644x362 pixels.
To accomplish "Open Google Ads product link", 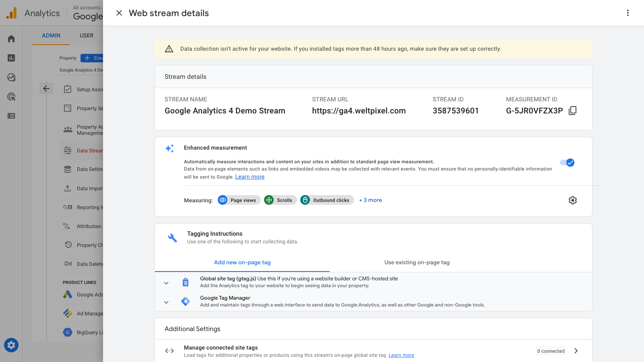I will pos(83,294).
